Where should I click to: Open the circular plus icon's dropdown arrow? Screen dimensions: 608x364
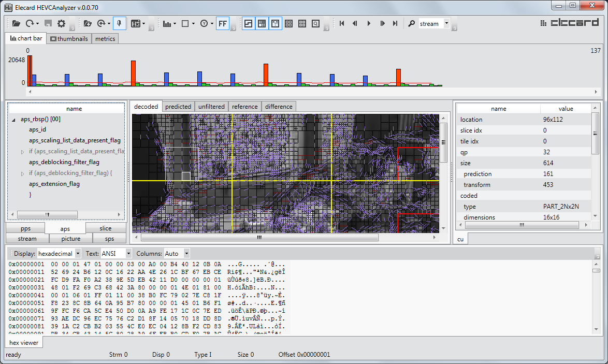109,24
